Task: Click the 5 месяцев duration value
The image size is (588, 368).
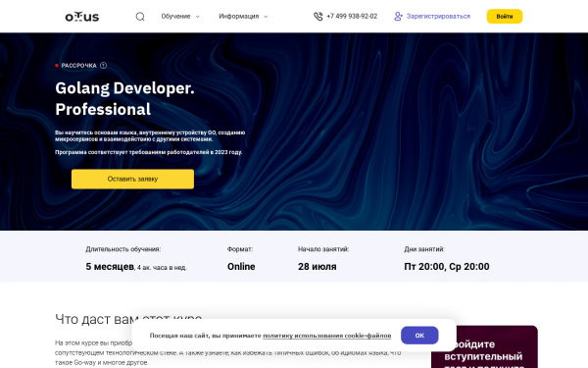Action: coord(110,267)
